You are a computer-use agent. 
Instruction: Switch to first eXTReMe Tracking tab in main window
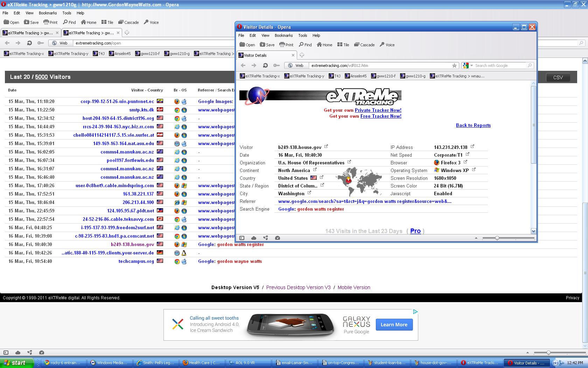click(31, 33)
